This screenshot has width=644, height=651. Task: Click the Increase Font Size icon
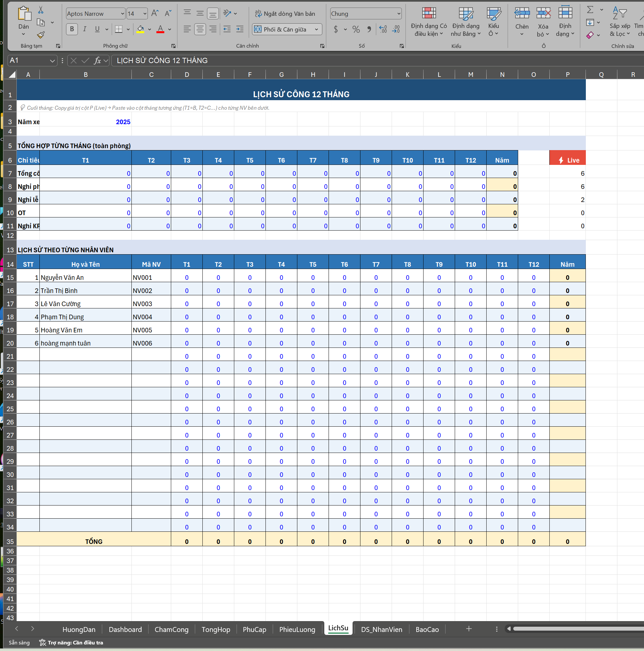coord(155,13)
